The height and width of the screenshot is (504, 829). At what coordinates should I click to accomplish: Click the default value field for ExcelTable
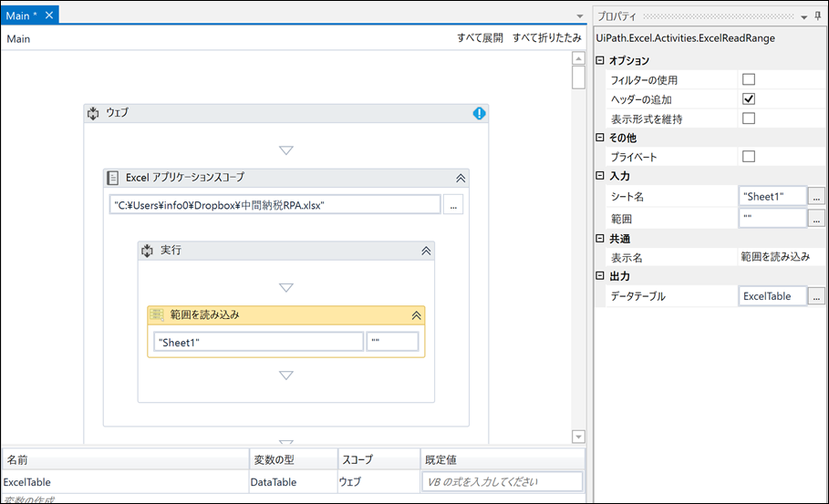click(x=503, y=482)
